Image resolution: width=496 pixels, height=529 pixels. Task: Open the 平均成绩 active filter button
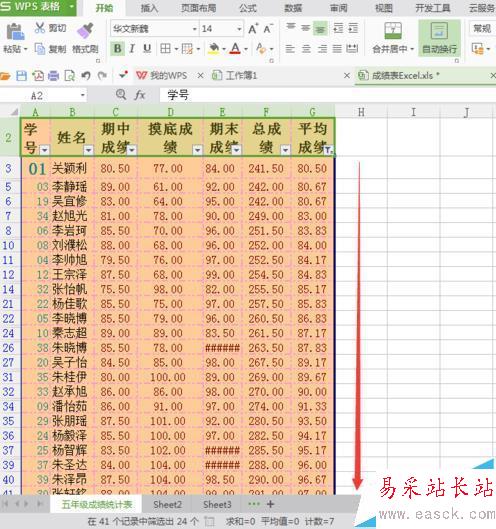tap(329, 150)
